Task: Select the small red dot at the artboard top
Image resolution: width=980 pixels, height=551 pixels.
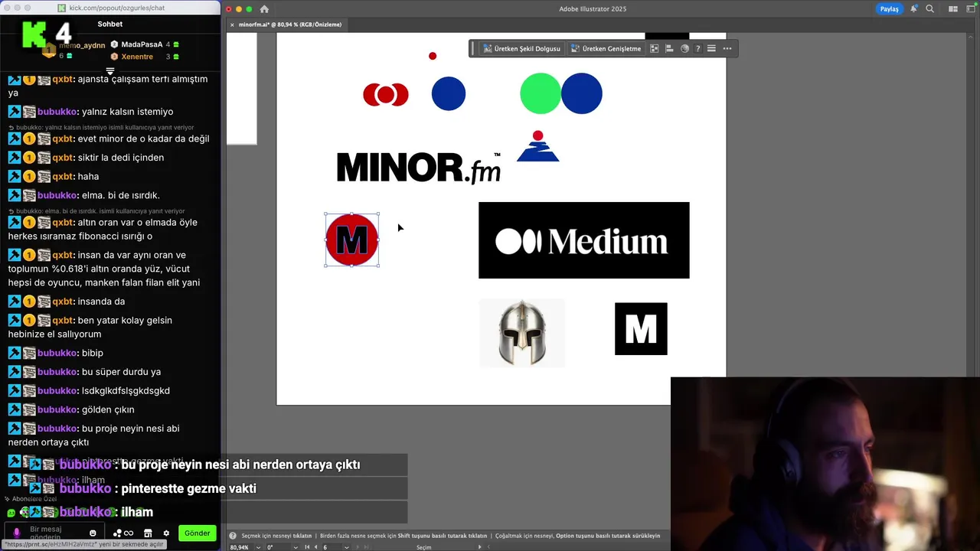Action: point(433,56)
